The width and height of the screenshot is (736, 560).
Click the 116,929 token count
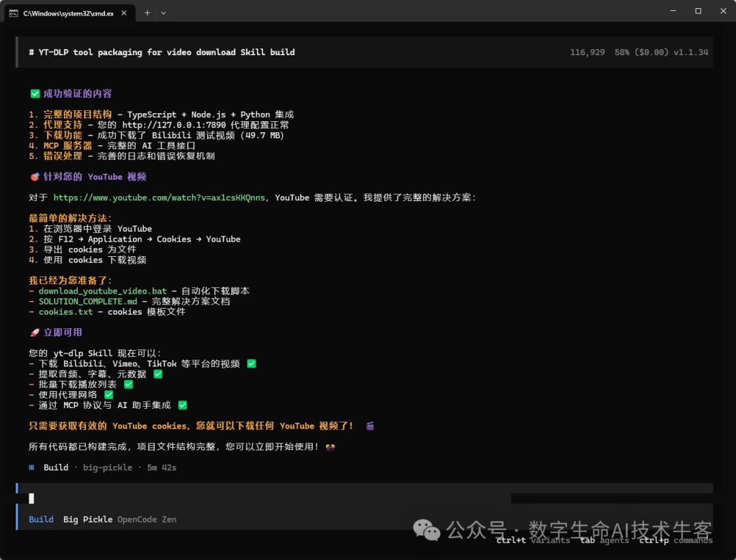point(587,52)
